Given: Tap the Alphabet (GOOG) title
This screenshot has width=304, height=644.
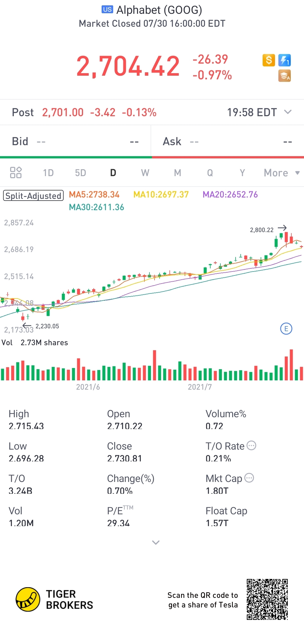Looking at the screenshot, I should tap(159, 10).
